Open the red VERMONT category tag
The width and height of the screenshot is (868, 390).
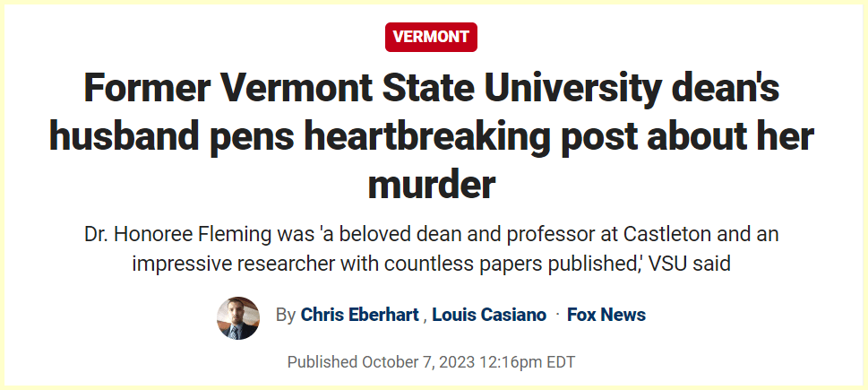pyautogui.click(x=431, y=37)
